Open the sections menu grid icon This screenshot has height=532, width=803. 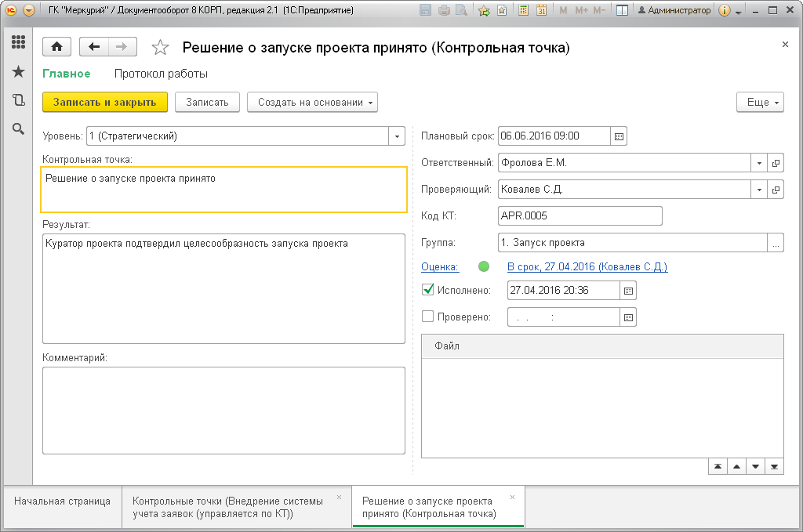tap(19, 42)
